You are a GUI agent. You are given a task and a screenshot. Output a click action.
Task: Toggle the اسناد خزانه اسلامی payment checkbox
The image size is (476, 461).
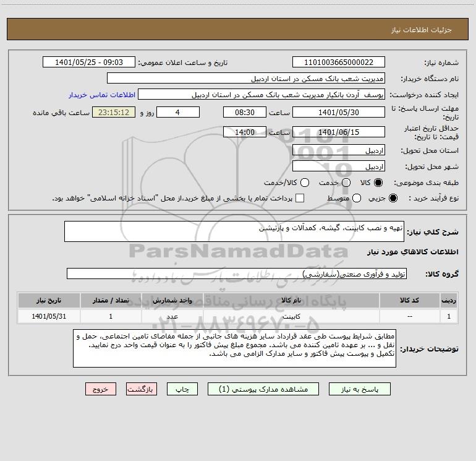(300, 198)
